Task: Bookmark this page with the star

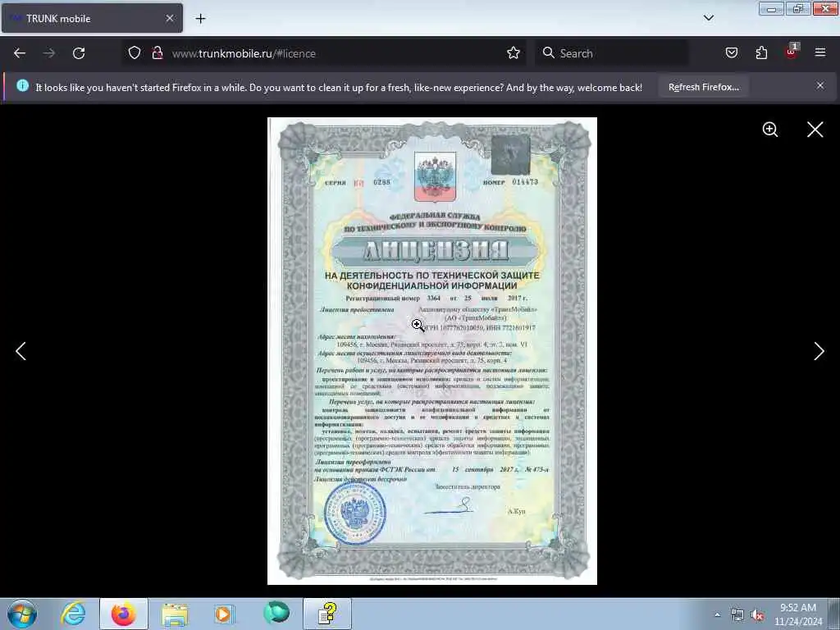Action: [514, 53]
